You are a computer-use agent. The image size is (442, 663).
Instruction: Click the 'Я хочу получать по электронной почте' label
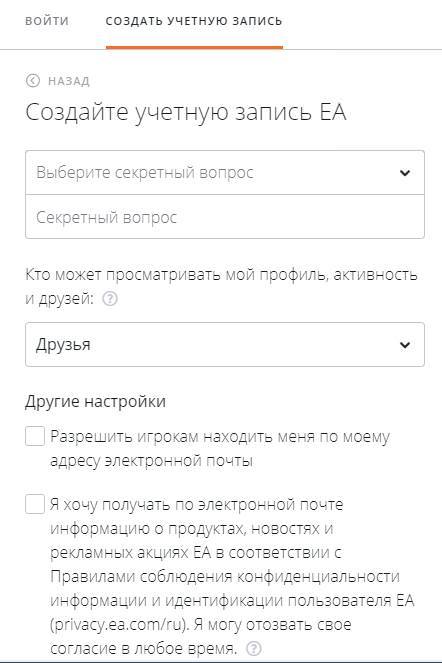coord(197,504)
